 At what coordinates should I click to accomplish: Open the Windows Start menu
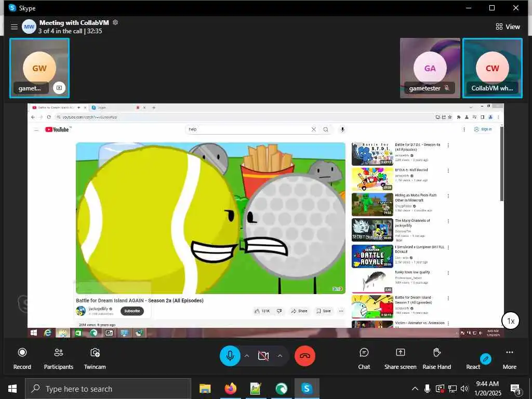[x=12, y=389]
